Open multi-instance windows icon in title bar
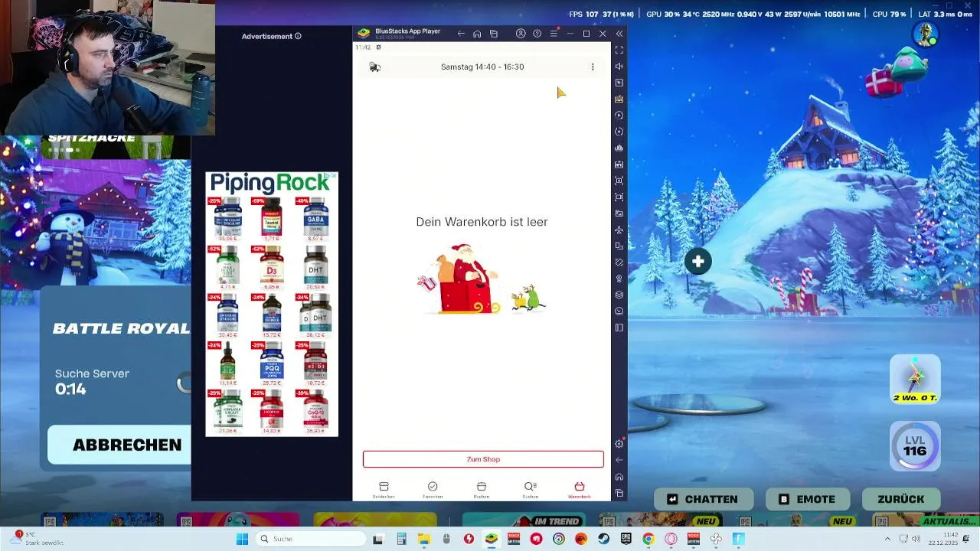 click(x=494, y=34)
